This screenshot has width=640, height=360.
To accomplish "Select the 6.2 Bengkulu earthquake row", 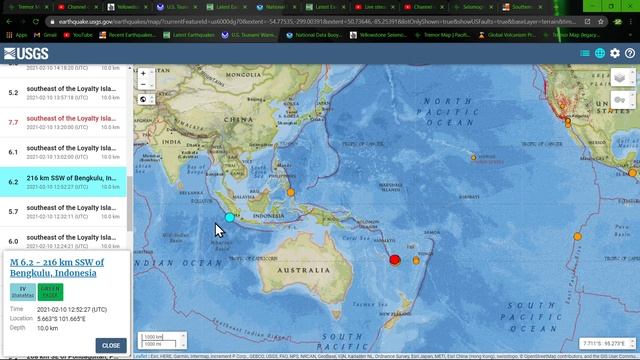I will pos(63,182).
